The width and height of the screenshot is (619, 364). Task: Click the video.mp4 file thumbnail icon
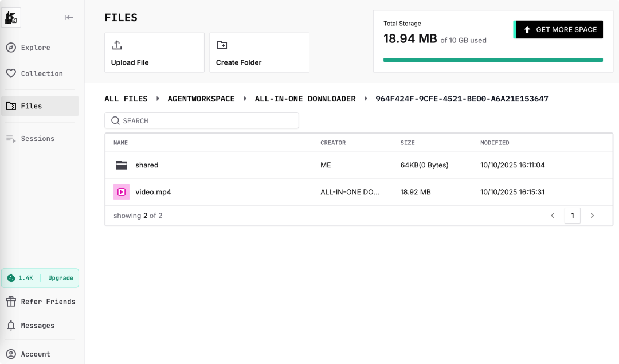(122, 192)
